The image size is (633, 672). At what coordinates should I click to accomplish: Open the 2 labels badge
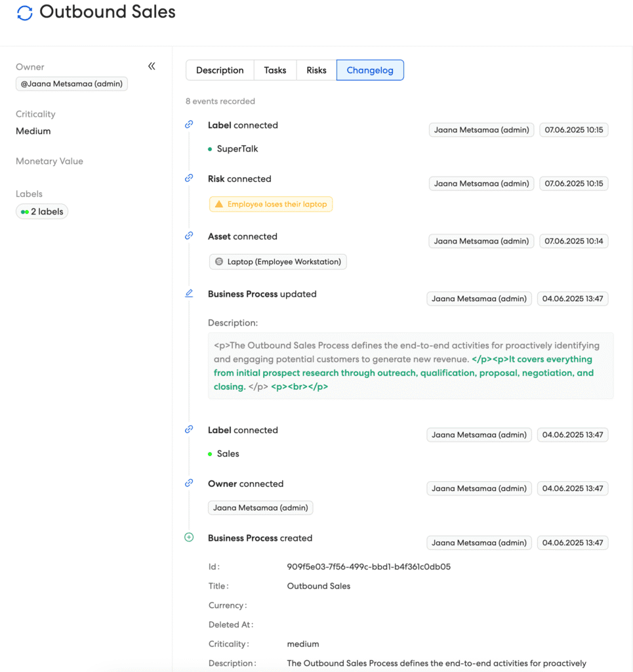pyautogui.click(x=42, y=211)
